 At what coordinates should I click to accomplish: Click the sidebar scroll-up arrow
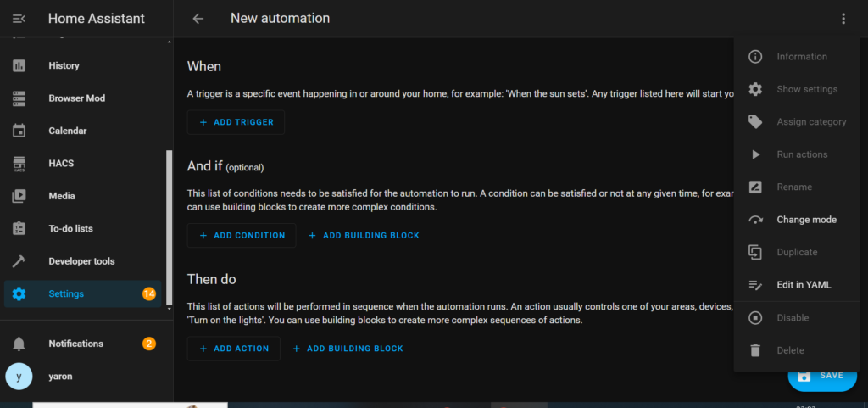170,42
